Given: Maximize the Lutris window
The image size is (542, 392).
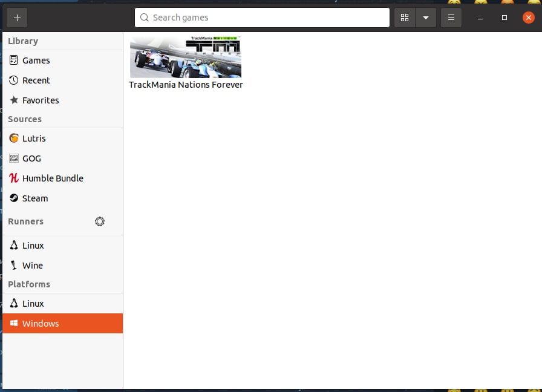Looking at the screenshot, I should click(x=504, y=18).
